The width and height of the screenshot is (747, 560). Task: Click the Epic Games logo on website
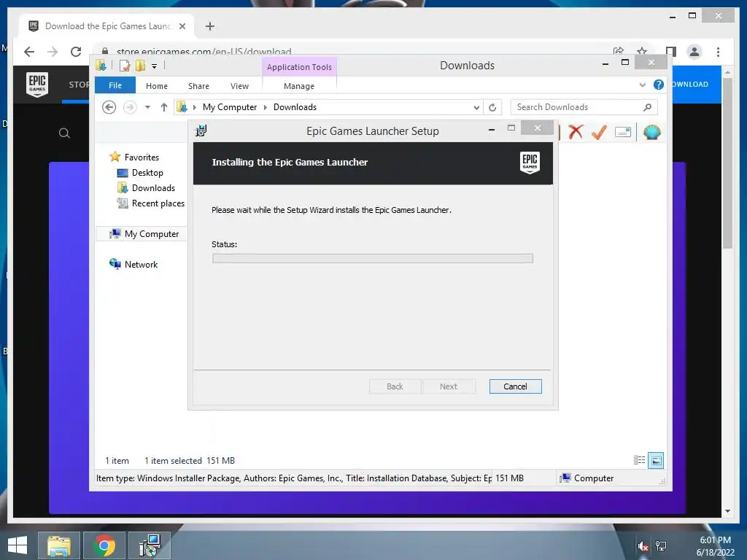(37, 85)
